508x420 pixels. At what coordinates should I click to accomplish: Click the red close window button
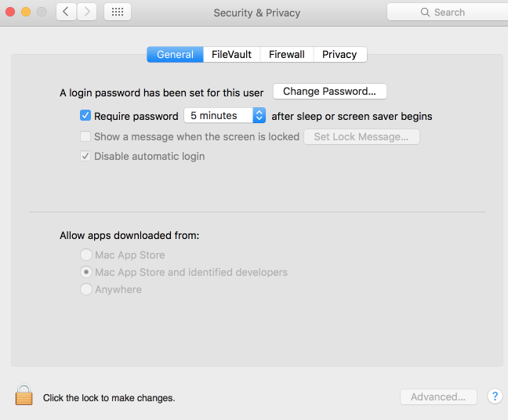click(10, 12)
